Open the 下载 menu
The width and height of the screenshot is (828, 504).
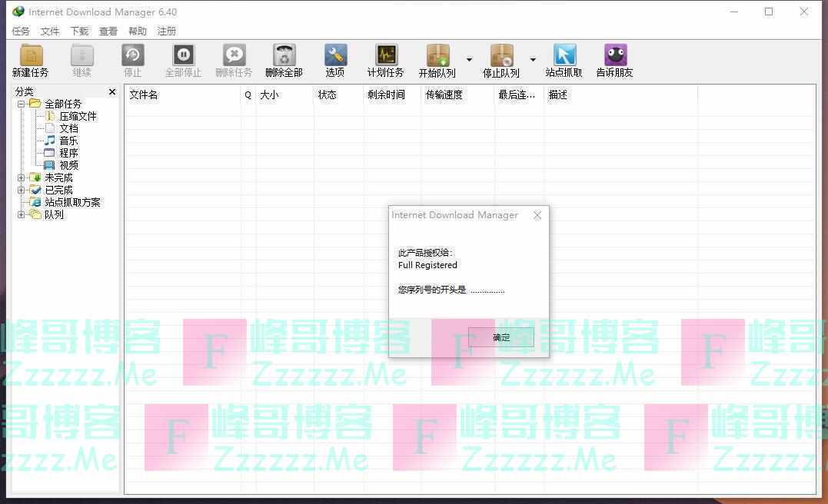point(79,31)
